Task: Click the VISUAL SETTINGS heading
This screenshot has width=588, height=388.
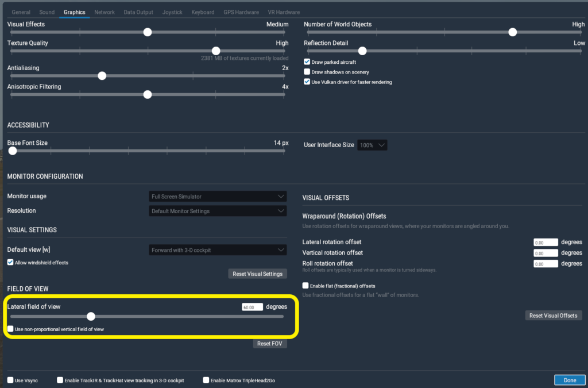Action: [32, 230]
